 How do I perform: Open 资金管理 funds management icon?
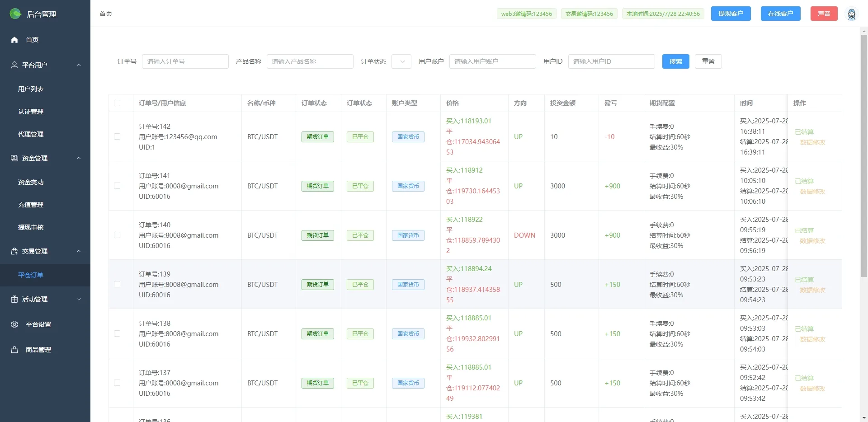(13, 158)
